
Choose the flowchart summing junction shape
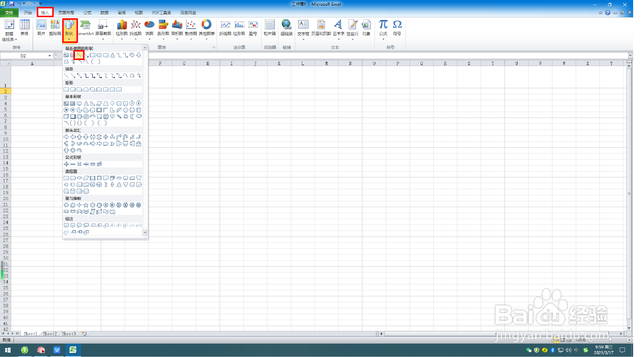[x=92, y=185]
